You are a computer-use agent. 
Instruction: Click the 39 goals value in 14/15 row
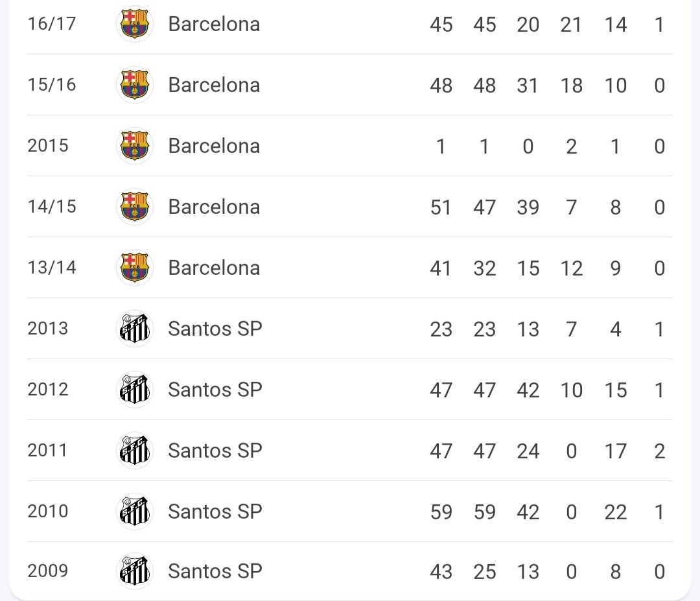coord(528,207)
